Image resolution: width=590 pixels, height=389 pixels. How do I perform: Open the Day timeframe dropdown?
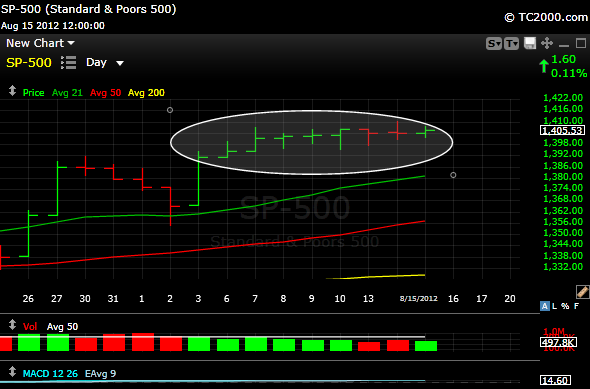(105, 62)
